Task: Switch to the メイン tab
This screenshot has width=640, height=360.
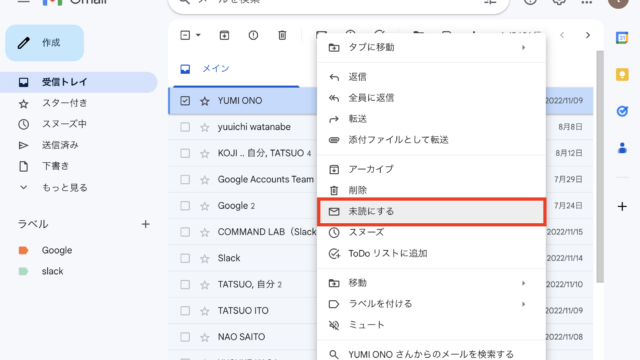Action: (236, 69)
